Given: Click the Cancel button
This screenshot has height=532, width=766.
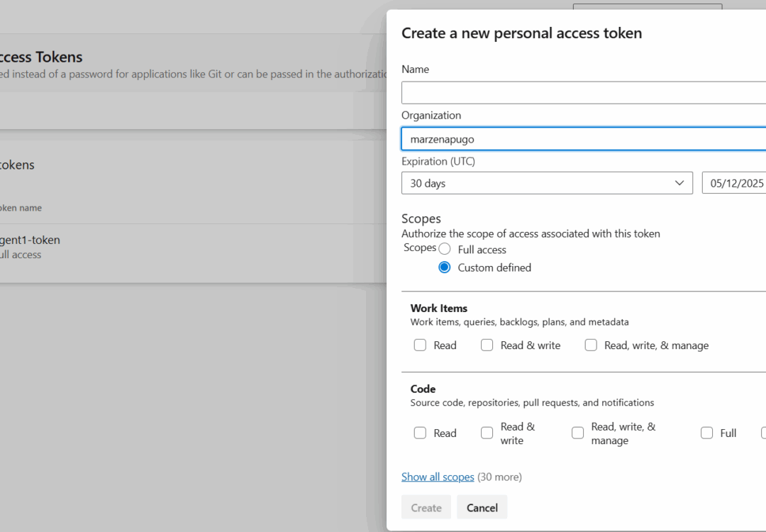Looking at the screenshot, I should 482,507.
